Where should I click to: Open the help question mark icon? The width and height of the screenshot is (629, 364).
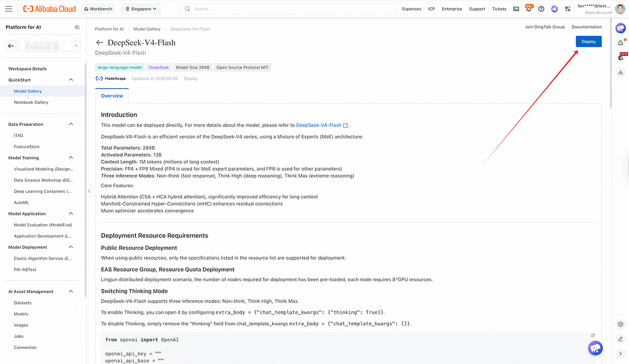tap(541, 9)
